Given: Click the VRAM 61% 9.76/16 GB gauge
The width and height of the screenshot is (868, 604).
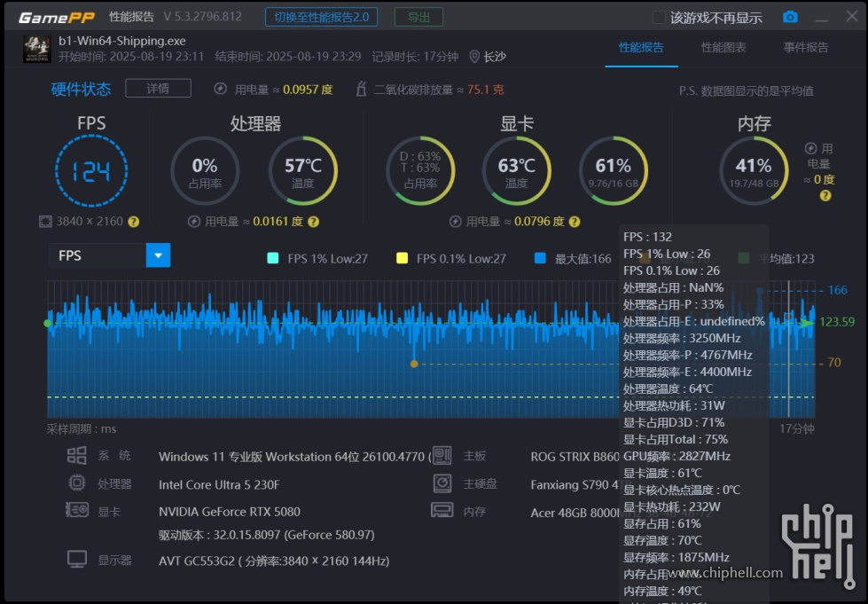Looking at the screenshot, I should coord(614,171).
